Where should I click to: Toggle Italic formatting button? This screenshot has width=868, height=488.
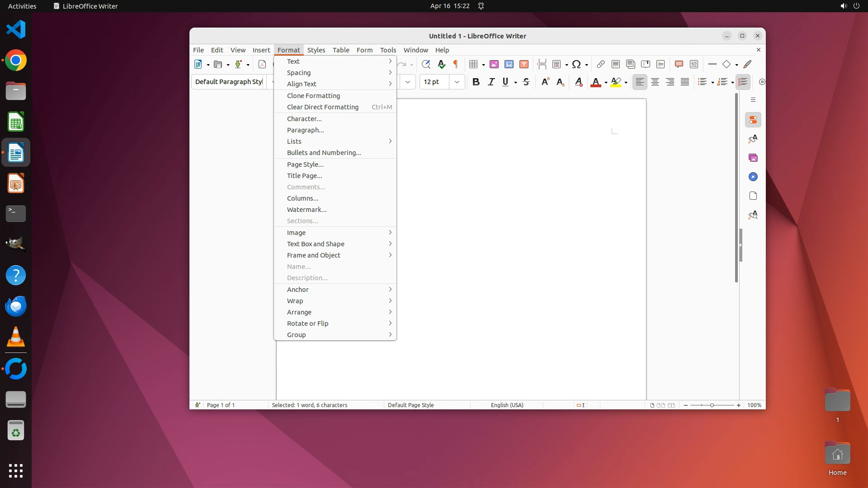pos(491,82)
